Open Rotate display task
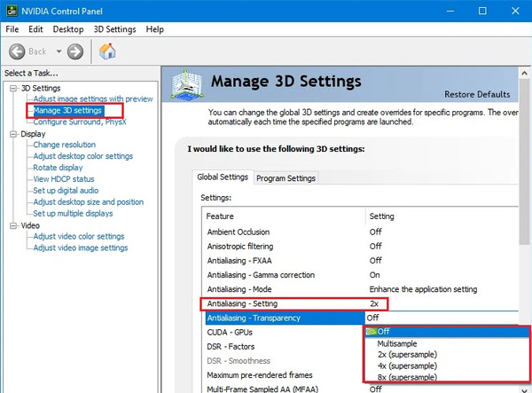 tap(58, 168)
